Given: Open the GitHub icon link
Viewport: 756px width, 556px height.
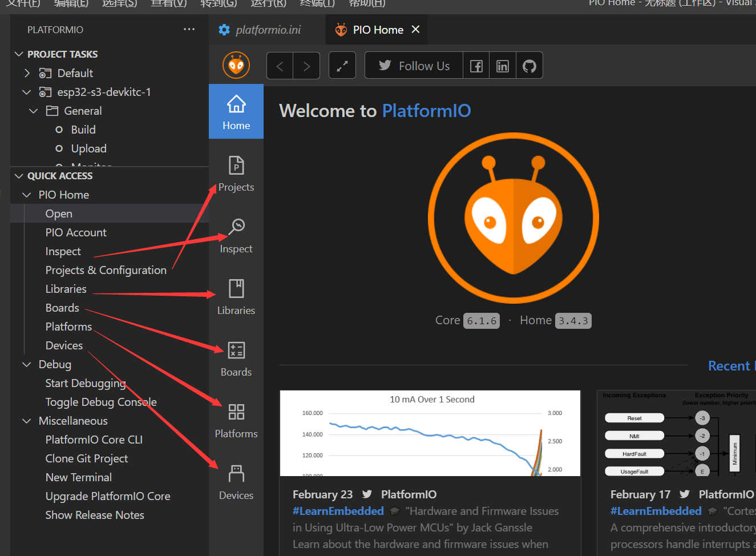Looking at the screenshot, I should [x=529, y=66].
